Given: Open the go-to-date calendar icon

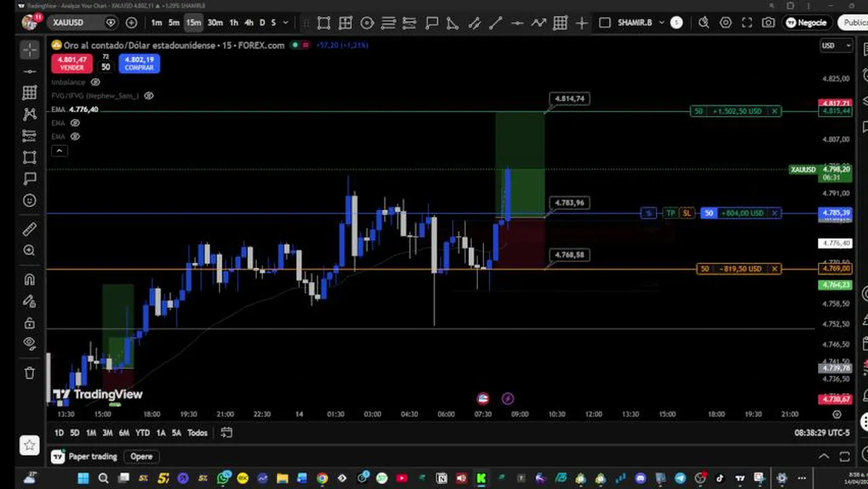Looking at the screenshot, I should point(226,433).
